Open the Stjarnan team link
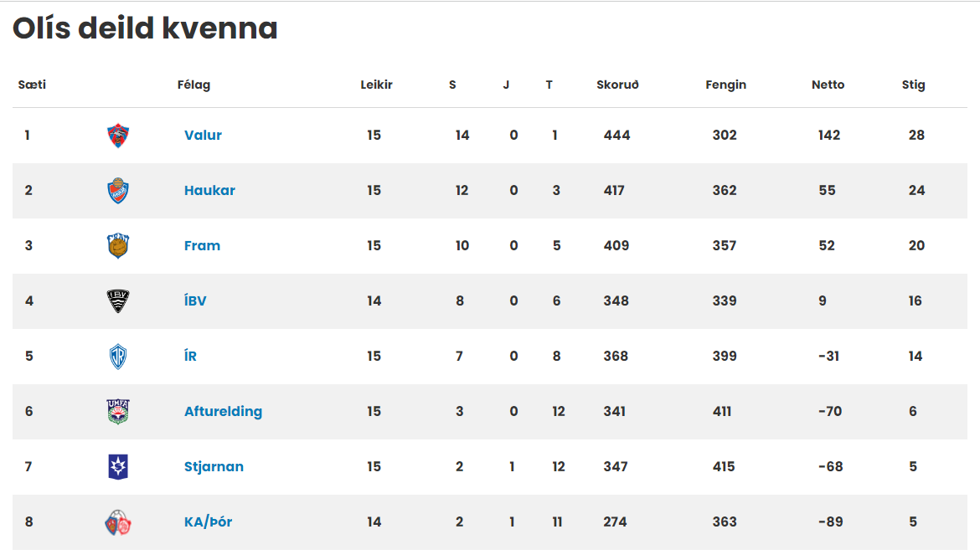The height and width of the screenshot is (560, 980). (214, 467)
